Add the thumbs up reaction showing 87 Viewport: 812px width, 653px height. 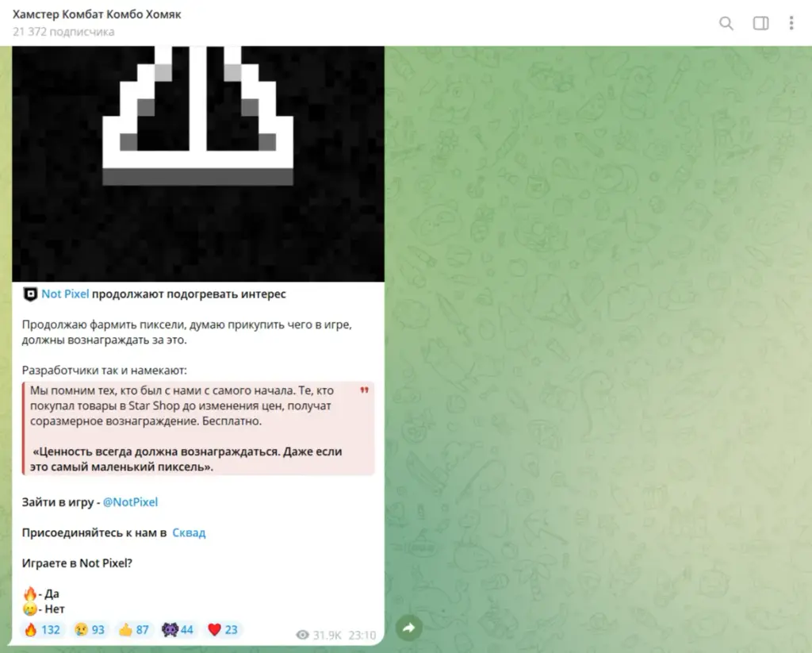click(134, 630)
